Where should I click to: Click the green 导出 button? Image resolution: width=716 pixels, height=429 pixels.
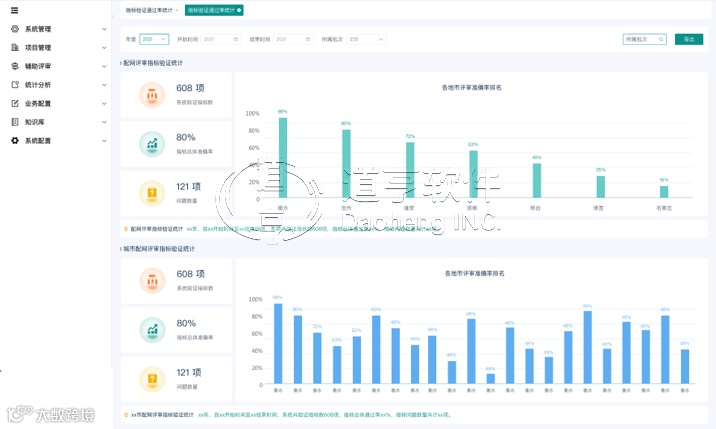point(689,39)
